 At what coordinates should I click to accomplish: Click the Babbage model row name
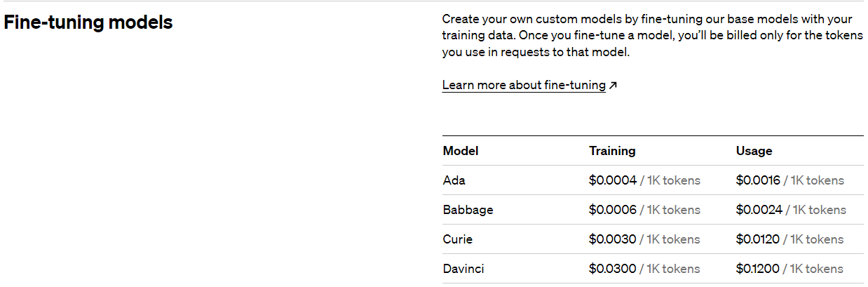(x=468, y=210)
